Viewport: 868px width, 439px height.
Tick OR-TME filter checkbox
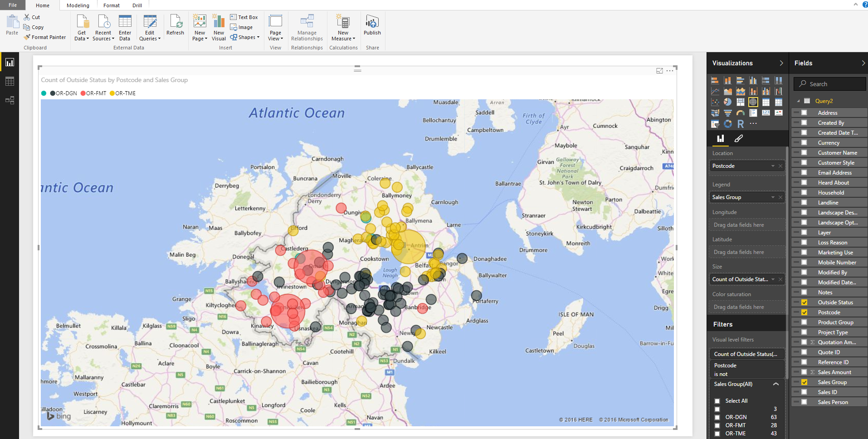coord(717,434)
